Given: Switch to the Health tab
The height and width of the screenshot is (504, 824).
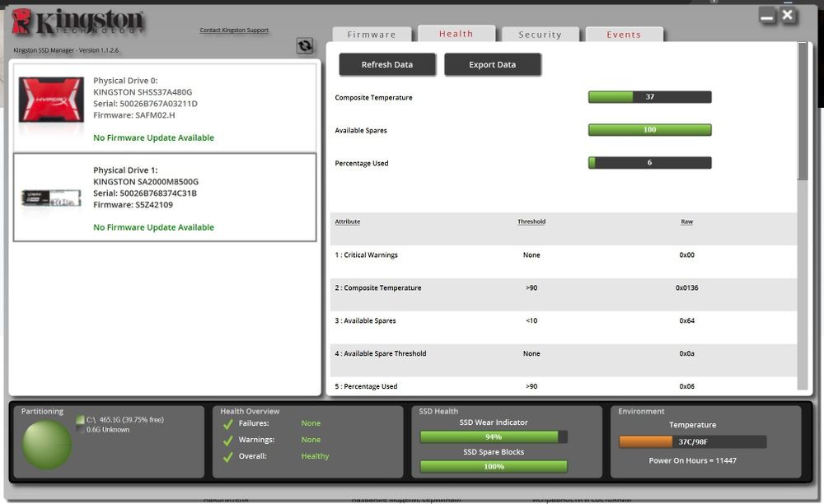Looking at the screenshot, I should 456,33.
